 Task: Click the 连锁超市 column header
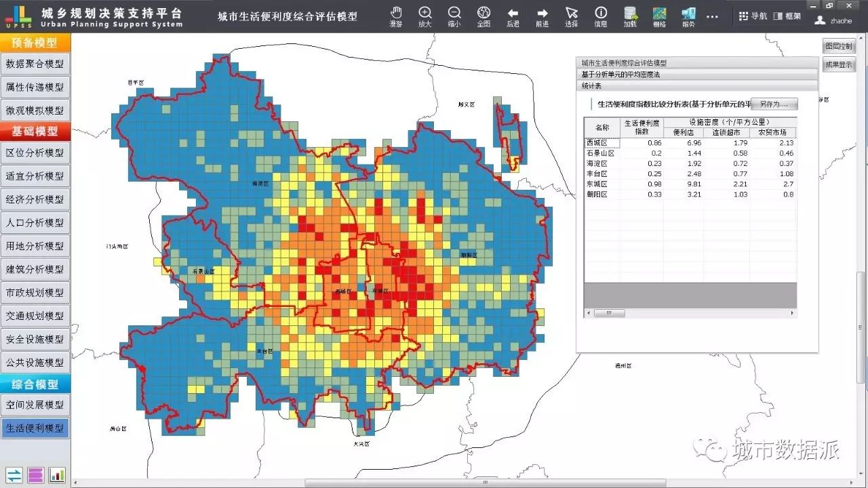726,133
